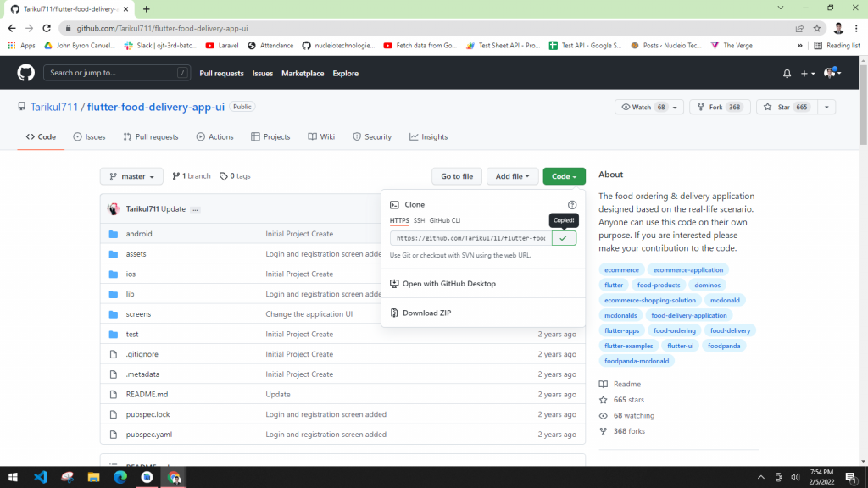Click the Go to file button

pos(457,176)
